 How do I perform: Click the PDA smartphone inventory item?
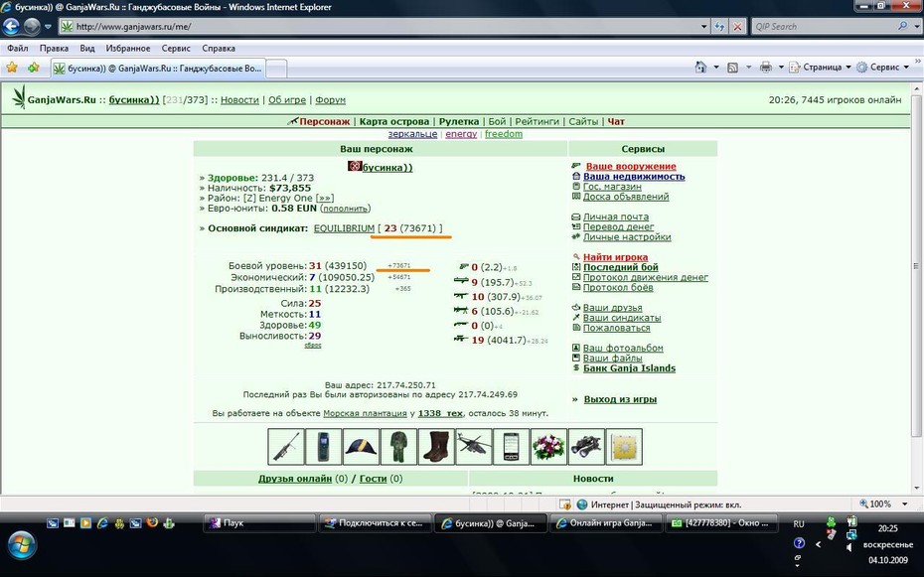512,446
